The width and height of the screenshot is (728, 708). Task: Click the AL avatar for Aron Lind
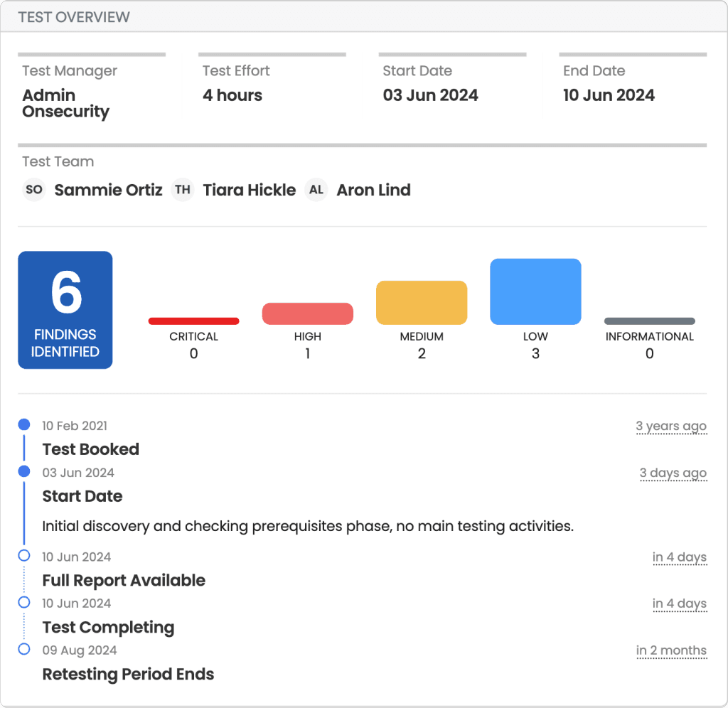[316, 190]
